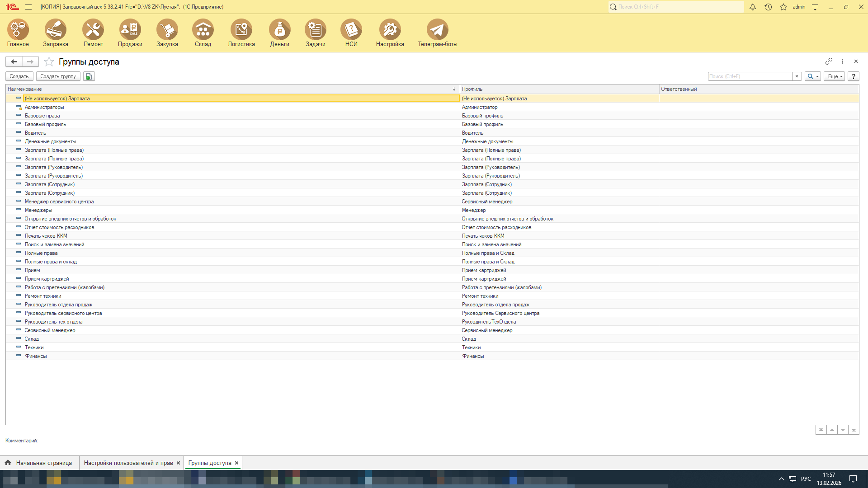868x488 pixels.
Task: Click the notifications bell icon
Action: pos(753,7)
